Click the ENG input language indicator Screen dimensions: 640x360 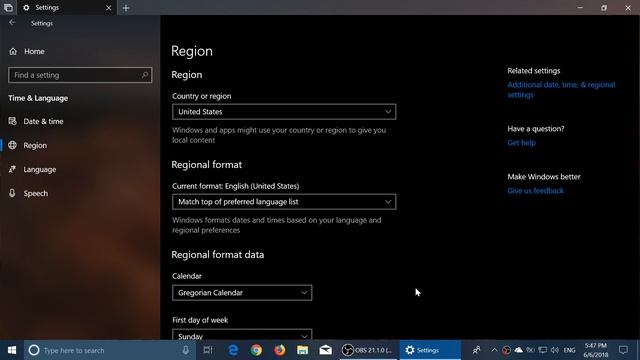pos(569,350)
